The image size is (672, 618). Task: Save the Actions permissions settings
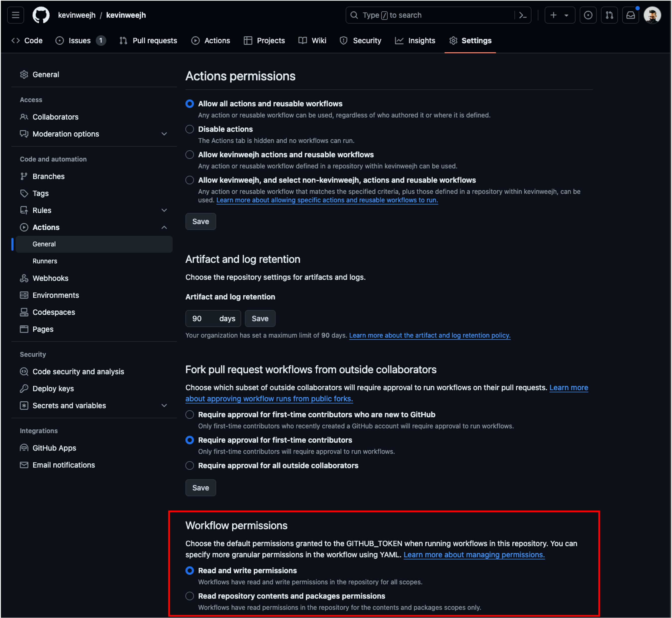click(x=200, y=221)
